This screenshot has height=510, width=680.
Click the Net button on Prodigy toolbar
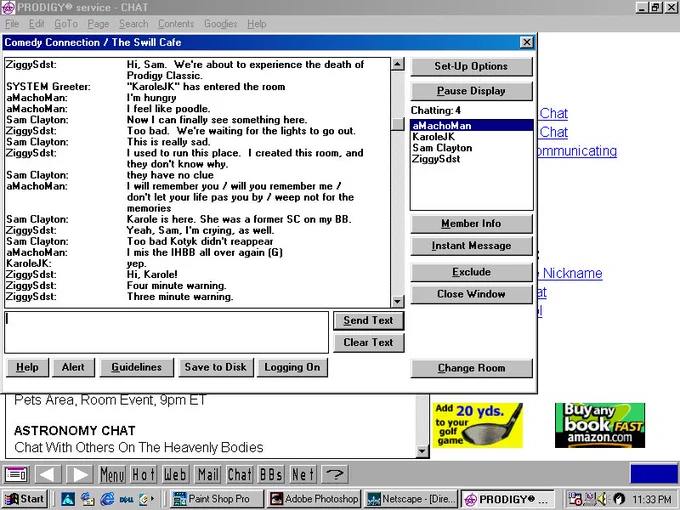pyautogui.click(x=303, y=474)
